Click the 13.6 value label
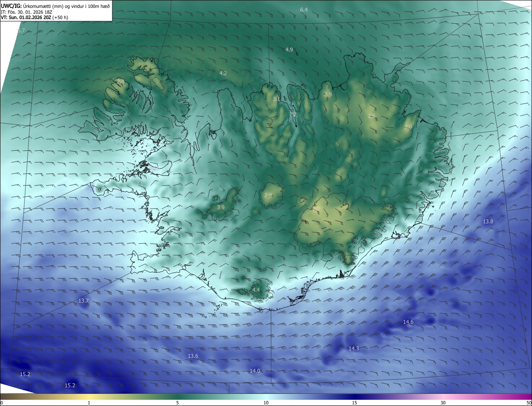Screen dimensions: 532x406 (x=193, y=356)
